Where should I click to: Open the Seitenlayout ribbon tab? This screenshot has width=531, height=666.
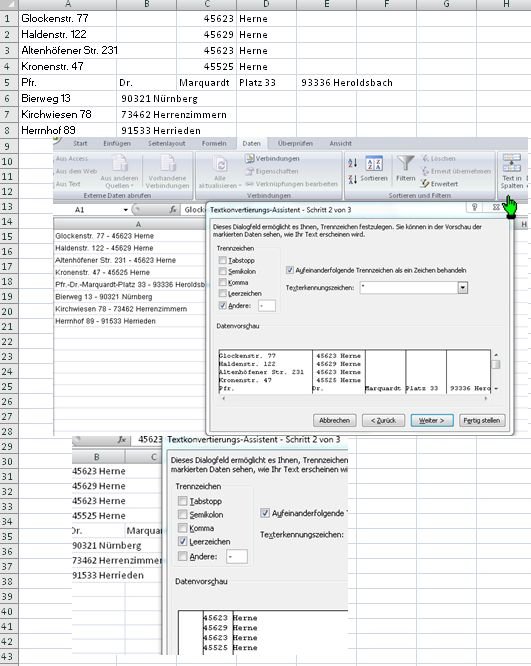(167, 144)
